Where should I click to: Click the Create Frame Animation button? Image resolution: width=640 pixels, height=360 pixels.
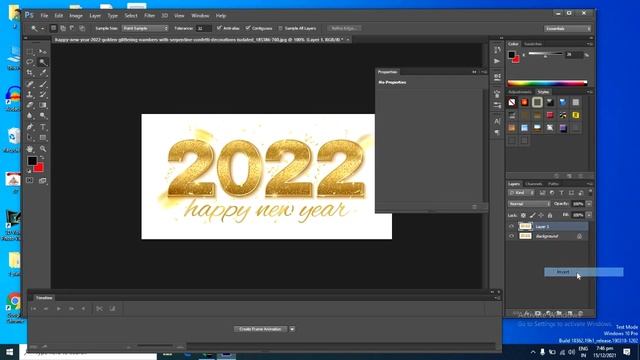(260, 329)
